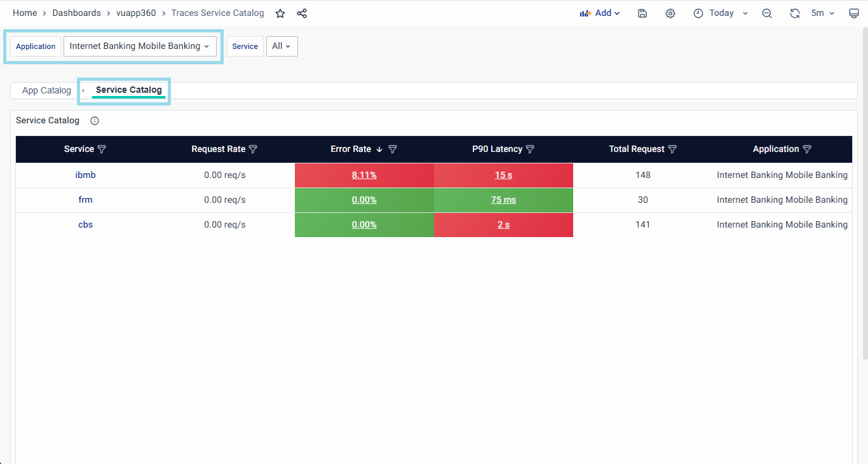Open info icon next to Service Catalog
Screen dimensions: 868x464
(x=95, y=121)
